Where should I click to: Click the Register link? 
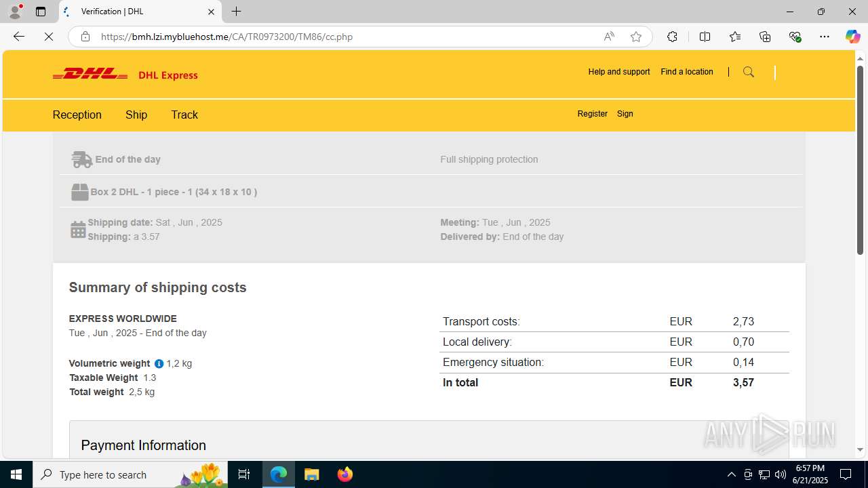pos(593,114)
